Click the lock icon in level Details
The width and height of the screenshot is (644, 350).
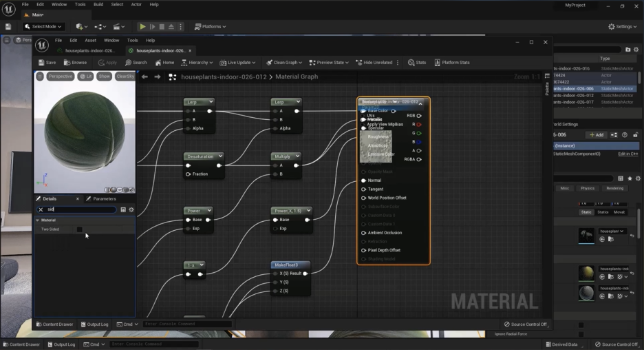(x=635, y=135)
